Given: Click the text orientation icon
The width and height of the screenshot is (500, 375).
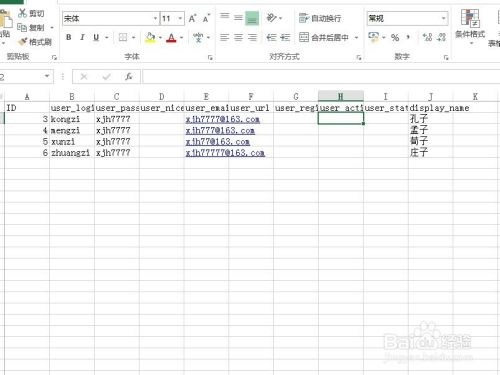Looking at the screenshot, I should click(x=272, y=18).
